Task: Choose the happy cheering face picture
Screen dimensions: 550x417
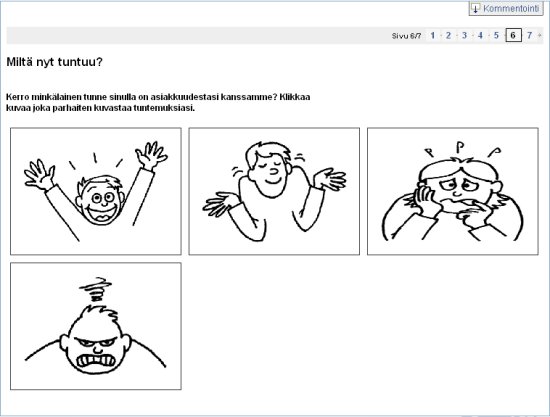Action: pyautogui.click(x=96, y=191)
